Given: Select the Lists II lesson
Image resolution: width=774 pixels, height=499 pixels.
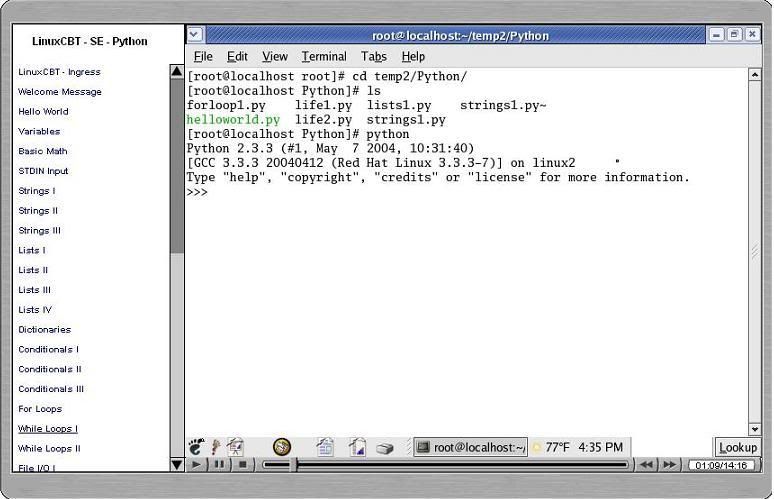Looking at the screenshot, I should tap(33, 270).
